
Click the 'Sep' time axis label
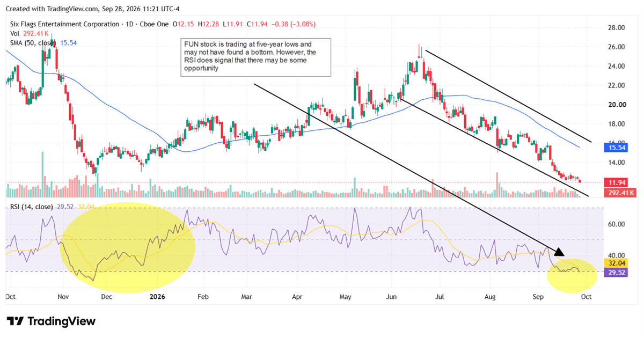tap(538, 296)
